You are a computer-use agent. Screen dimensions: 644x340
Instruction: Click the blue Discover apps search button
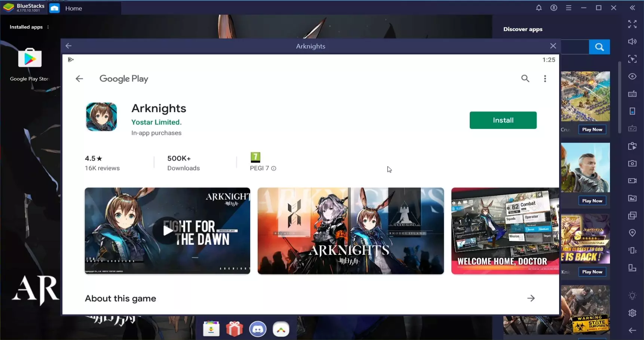coord(599,47)
